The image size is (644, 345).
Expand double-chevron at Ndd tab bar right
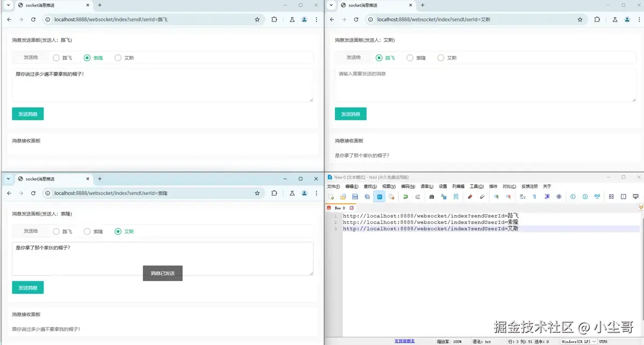point(640,207)
